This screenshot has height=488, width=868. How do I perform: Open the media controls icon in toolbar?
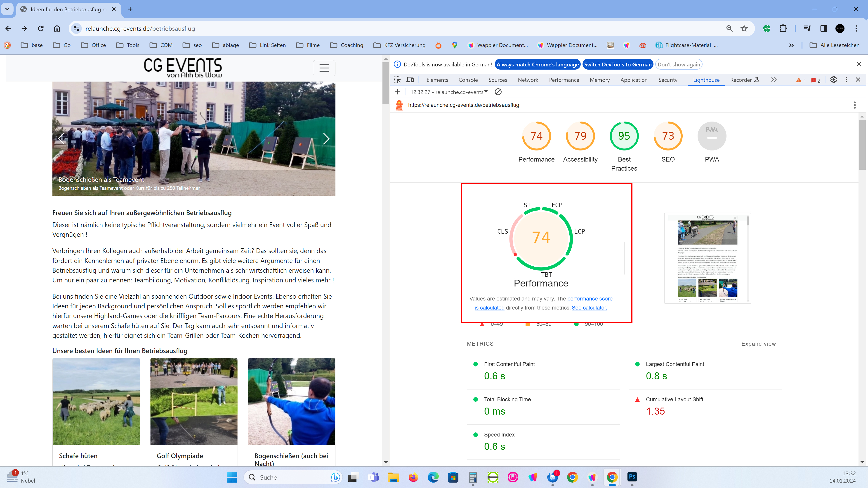[807, 29]
